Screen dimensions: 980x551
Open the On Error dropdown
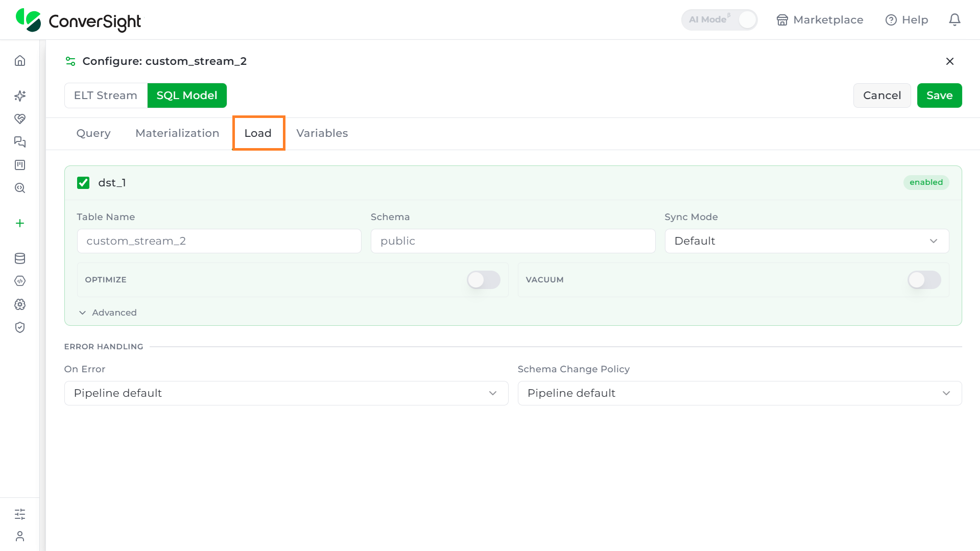[x=286, y=393]
